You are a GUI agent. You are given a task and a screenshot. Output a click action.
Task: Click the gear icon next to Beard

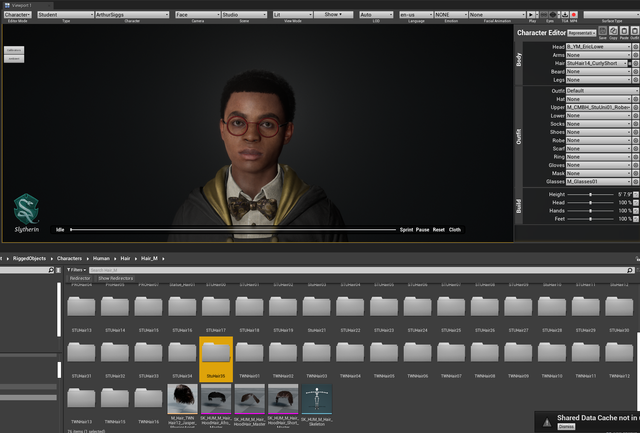636,71
